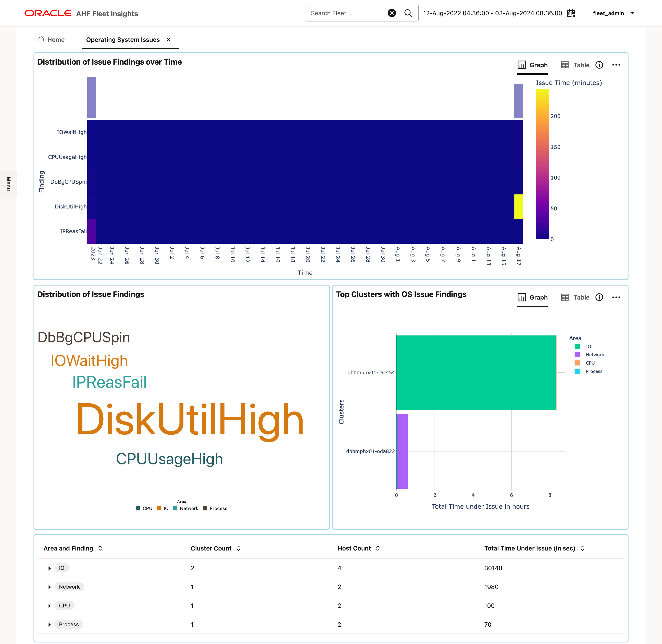Sort by Host Count column
The image size is (662, 644).
tap(359, 548)
